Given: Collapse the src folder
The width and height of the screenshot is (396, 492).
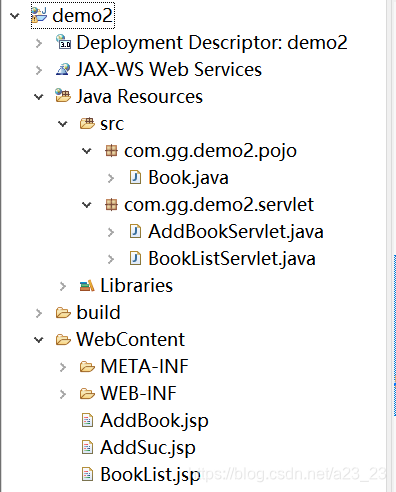Looking at the screenshot, I should (63, 124).
